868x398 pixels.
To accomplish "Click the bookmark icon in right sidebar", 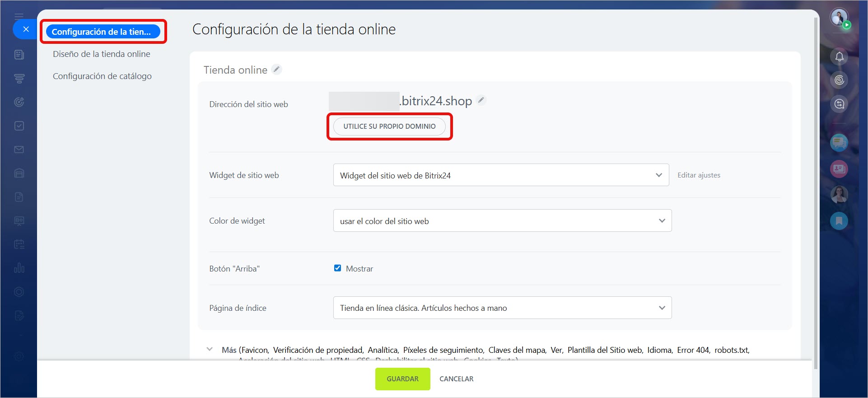I will 839,221.
